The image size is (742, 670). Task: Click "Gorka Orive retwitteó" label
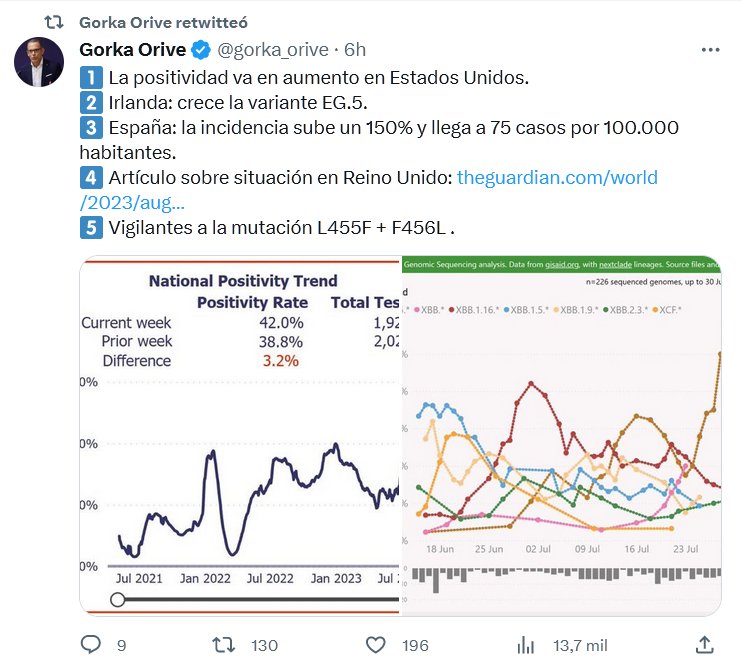tap(163, 21)
